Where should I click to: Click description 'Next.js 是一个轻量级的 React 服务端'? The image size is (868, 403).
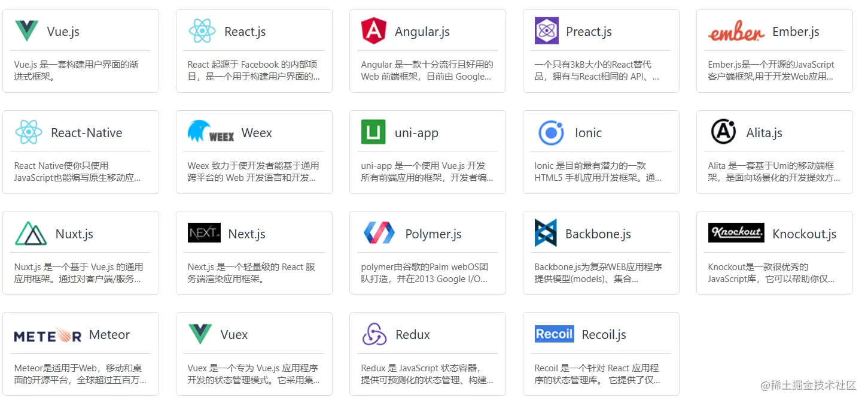[x=251, y=273]
